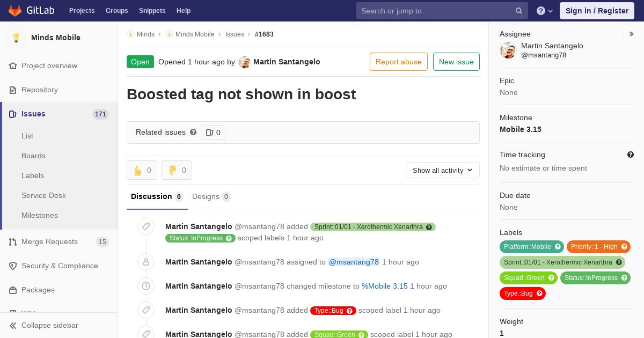Click help icon on sidebar Sprint label
This screenshot has height=338, width=644.
pos(619,262)
